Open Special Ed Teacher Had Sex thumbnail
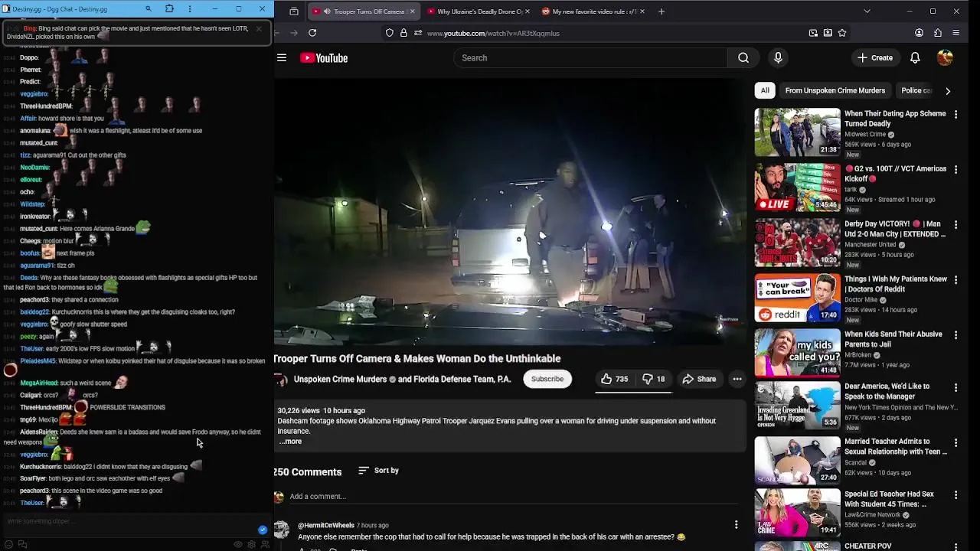 point(798,514)
